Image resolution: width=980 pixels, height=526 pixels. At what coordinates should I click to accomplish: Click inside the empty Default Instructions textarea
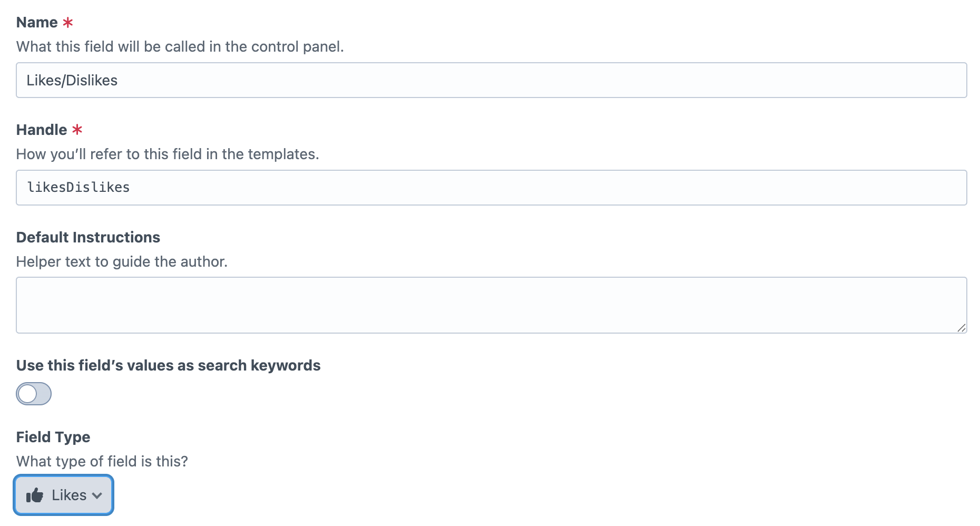click(491, 305)
